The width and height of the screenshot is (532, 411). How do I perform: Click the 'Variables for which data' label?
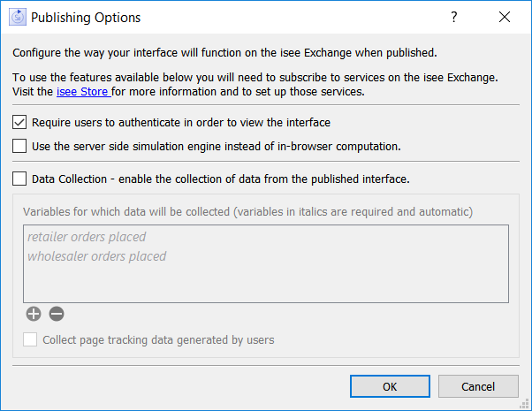click(x=247, y=212)
